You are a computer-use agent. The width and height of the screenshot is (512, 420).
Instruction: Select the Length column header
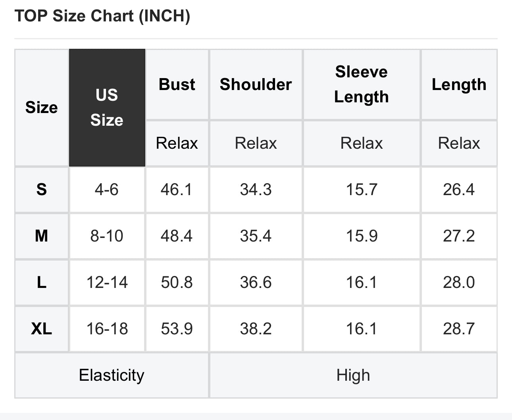pyautogui.click(x=459, y=84)
